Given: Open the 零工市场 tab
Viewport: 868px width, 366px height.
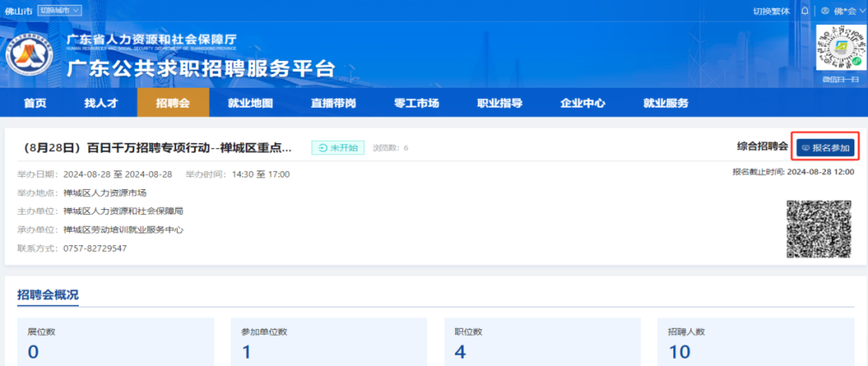Looking at the screenshot, I should pyautogui.click(x=416, y=102).
